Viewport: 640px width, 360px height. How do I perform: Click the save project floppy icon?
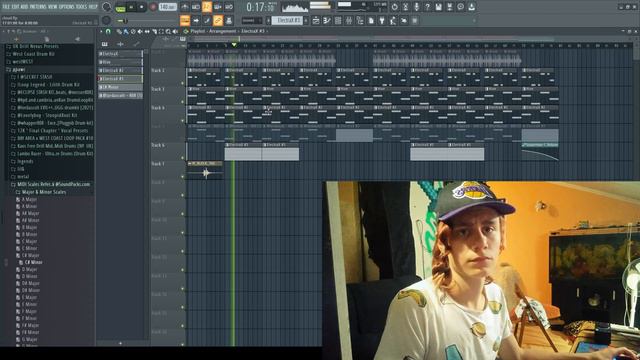coord(438,7)
